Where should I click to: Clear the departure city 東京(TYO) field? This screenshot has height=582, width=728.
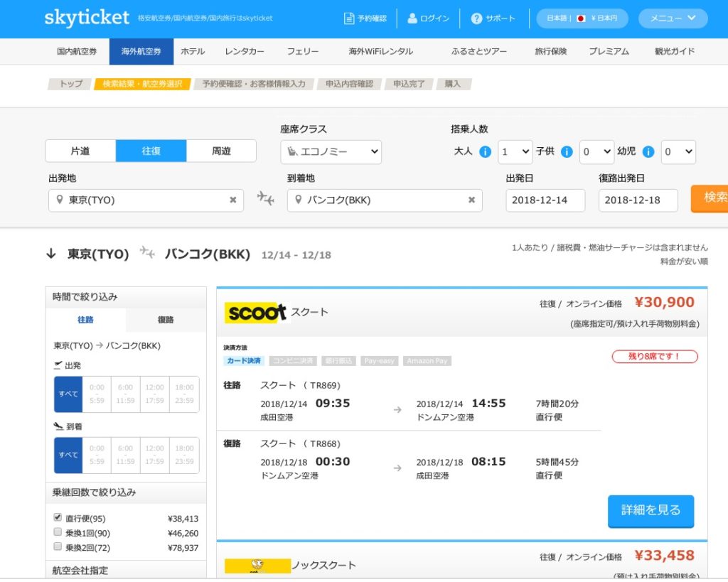point(233,200)
